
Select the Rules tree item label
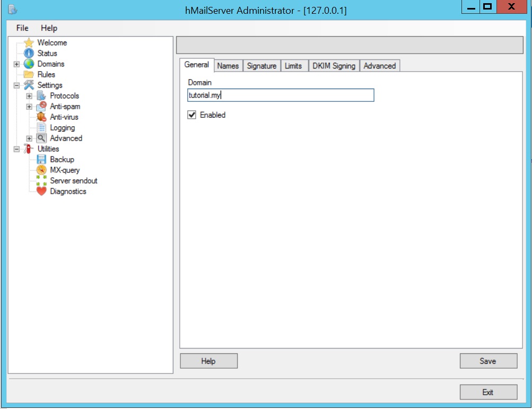click(x=46, y=74)
